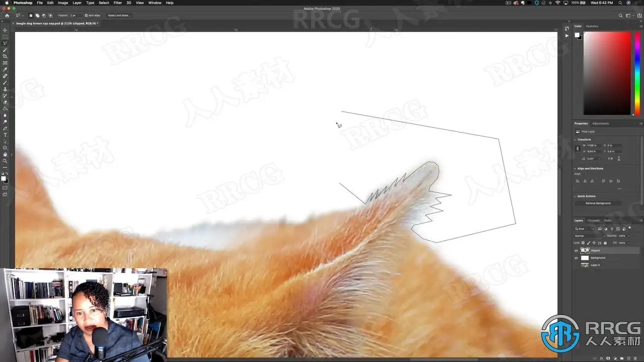644x362 pixels.
Task: Select the Polygonal Lasso tool
Action: pos(6,43)
